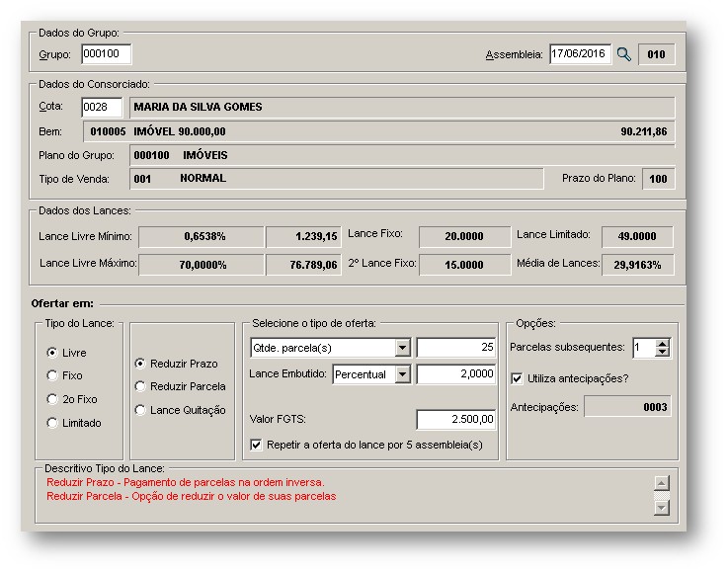Image resolution: width=728 pixels, height=573 pixels.
Task: Click Lance Limitado value 49.0000
Action: [637, 236]
